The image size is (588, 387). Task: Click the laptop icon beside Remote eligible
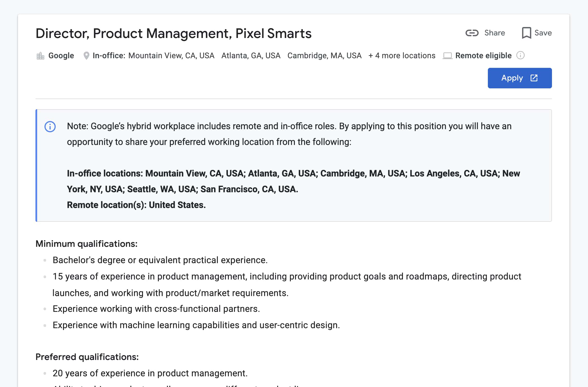pyautogui.click(x=447, y=56)
